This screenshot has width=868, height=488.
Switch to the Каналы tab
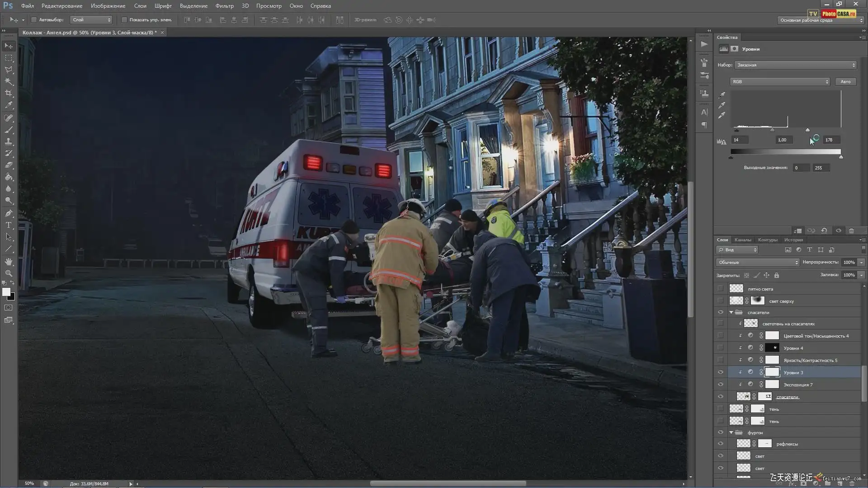743,240
